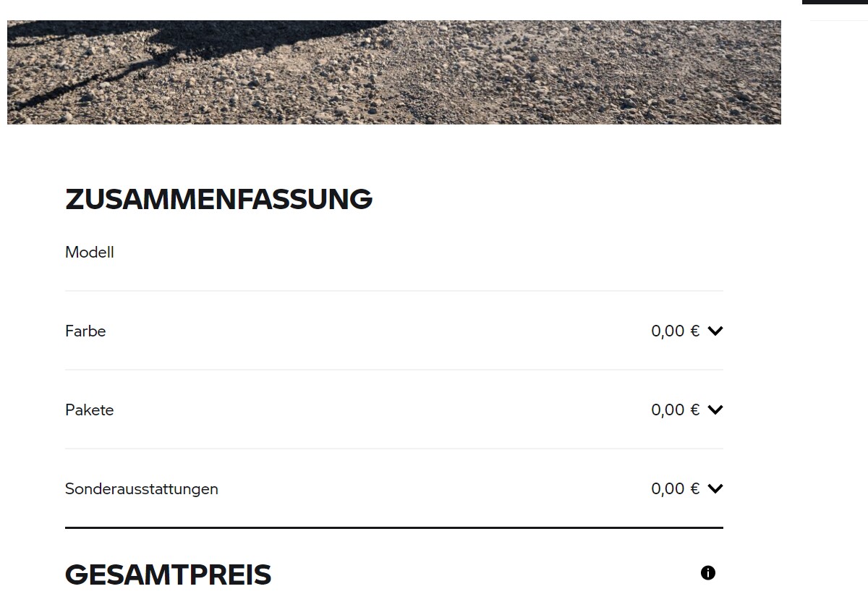The width and height of the screenshot is (868, 602).
Task: Click the Sonderausstattungen price 0,00 €
Action: (675, 489)
